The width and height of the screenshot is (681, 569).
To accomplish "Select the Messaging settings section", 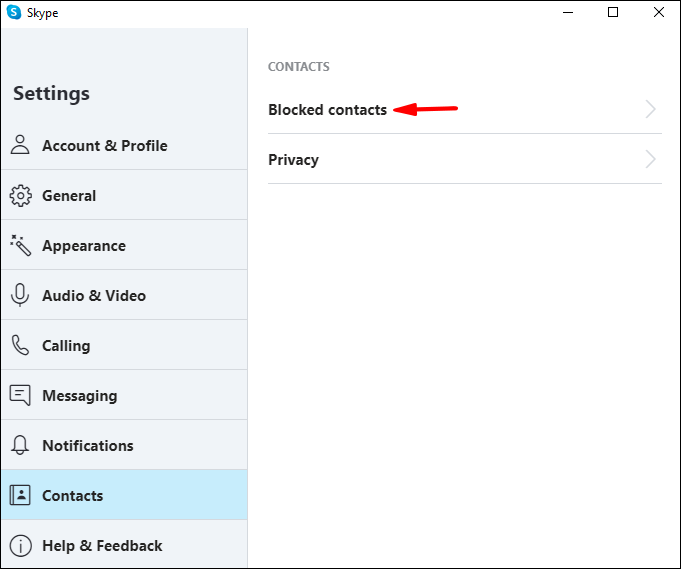I will (x=79, y=396).
